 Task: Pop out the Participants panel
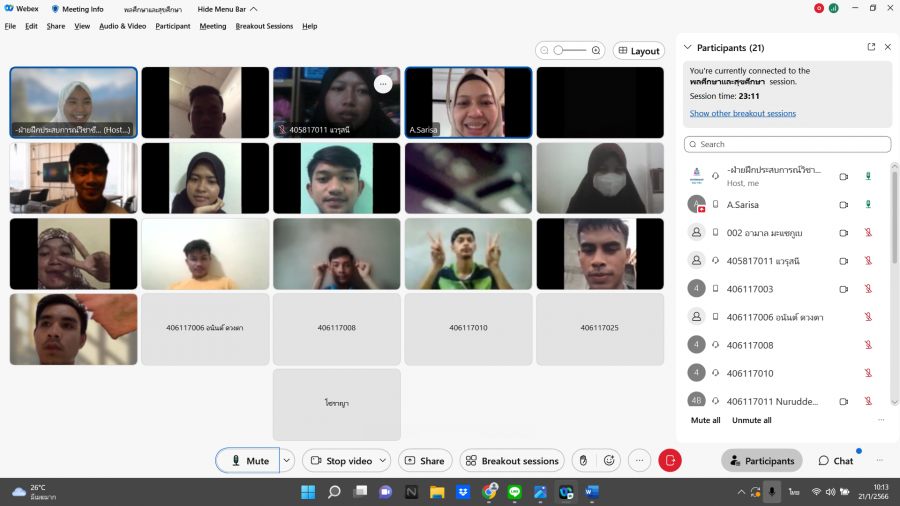871,47
